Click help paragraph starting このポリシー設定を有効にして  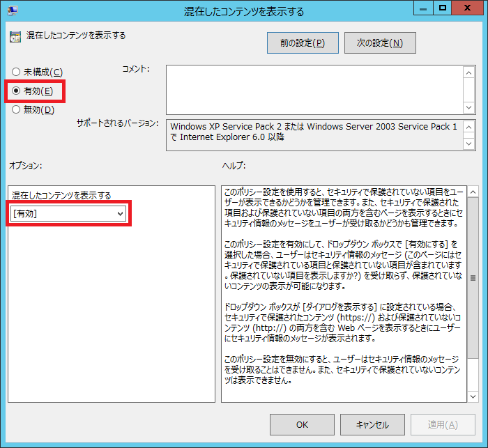(x=343, y=265)
